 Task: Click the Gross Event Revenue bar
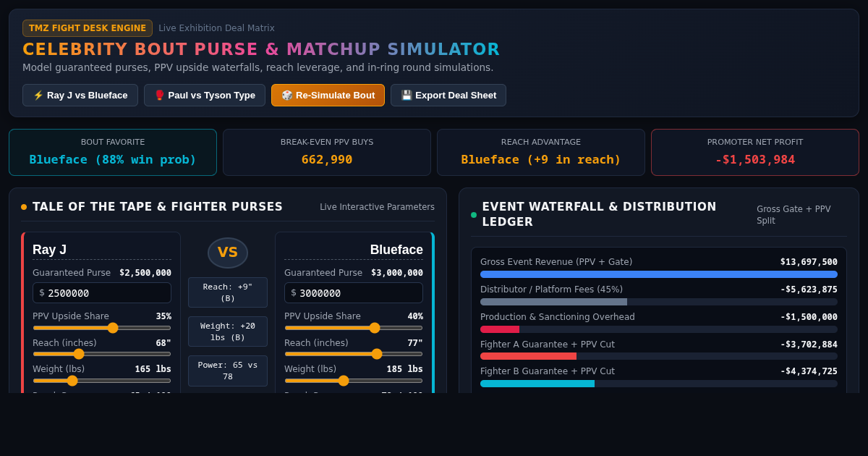coord(659,274)
